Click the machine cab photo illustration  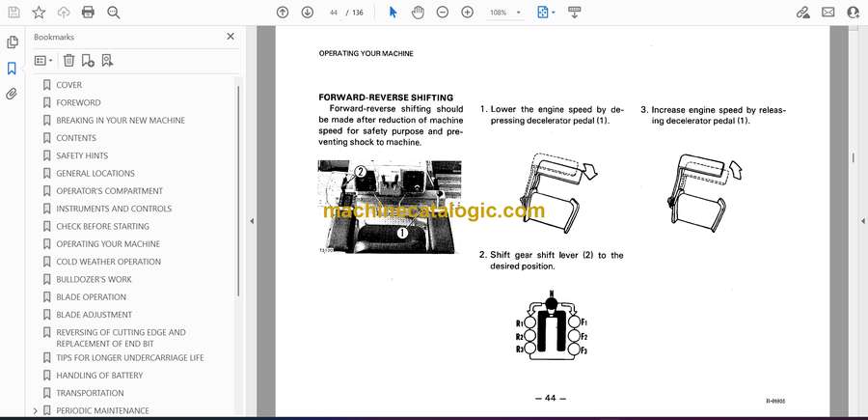click(390, 207)
